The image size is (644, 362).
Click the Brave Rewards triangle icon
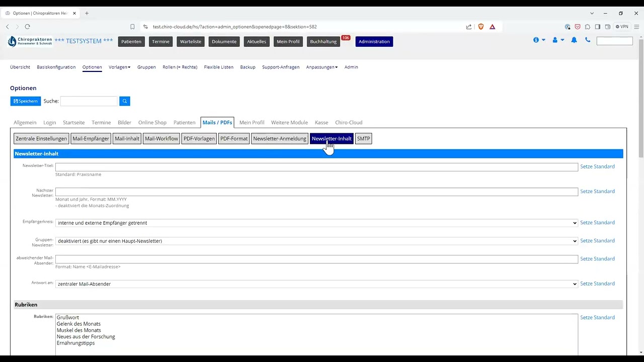492,27
